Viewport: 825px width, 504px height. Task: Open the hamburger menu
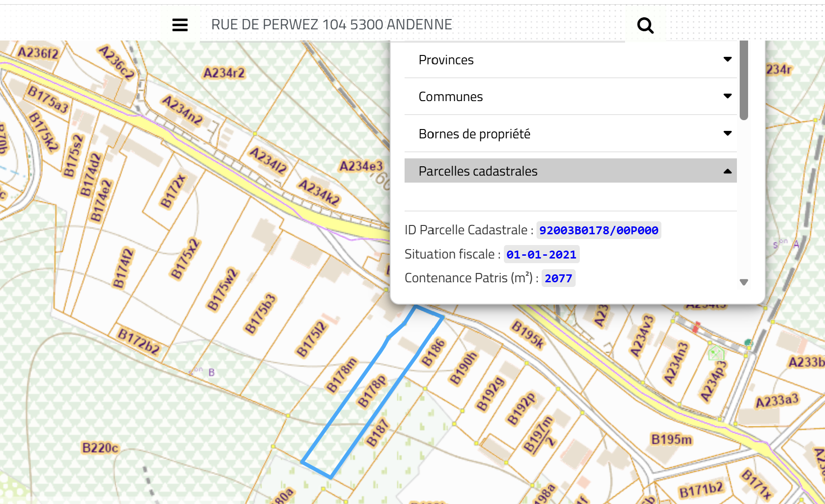click(x=180, y=25)
